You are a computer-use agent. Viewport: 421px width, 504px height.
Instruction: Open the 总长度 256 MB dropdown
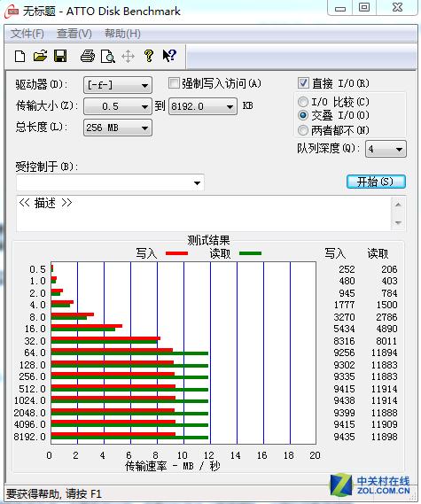pyautogui.click(x=118, y=128)
